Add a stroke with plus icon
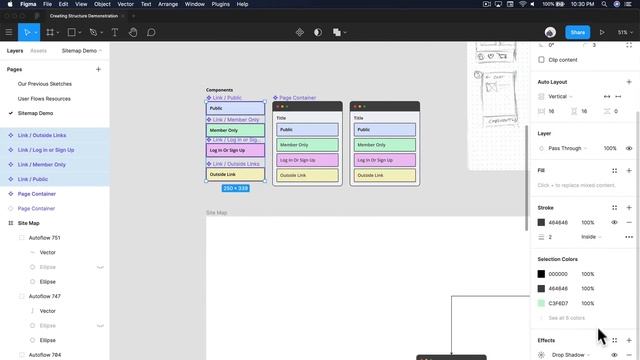 point(629,208)
